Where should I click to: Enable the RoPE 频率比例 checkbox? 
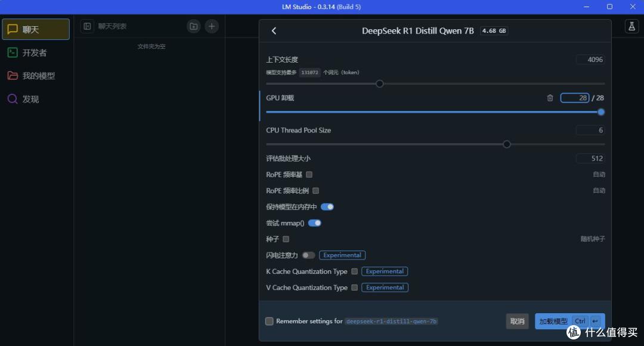tap(315, 191)
